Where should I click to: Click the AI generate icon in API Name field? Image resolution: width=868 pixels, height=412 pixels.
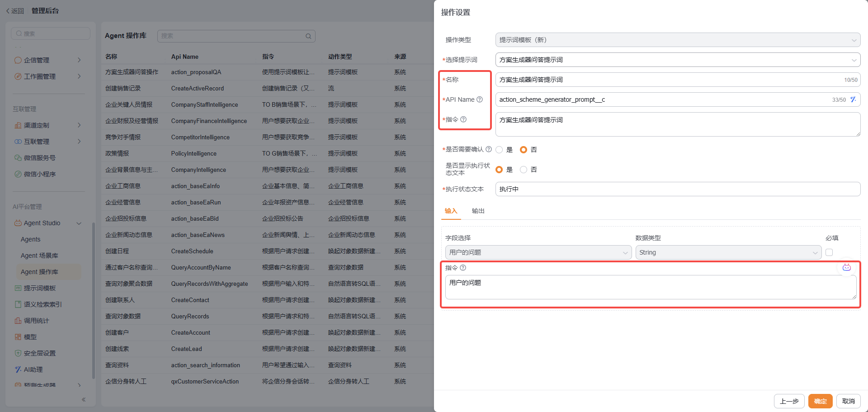[853, 99]
